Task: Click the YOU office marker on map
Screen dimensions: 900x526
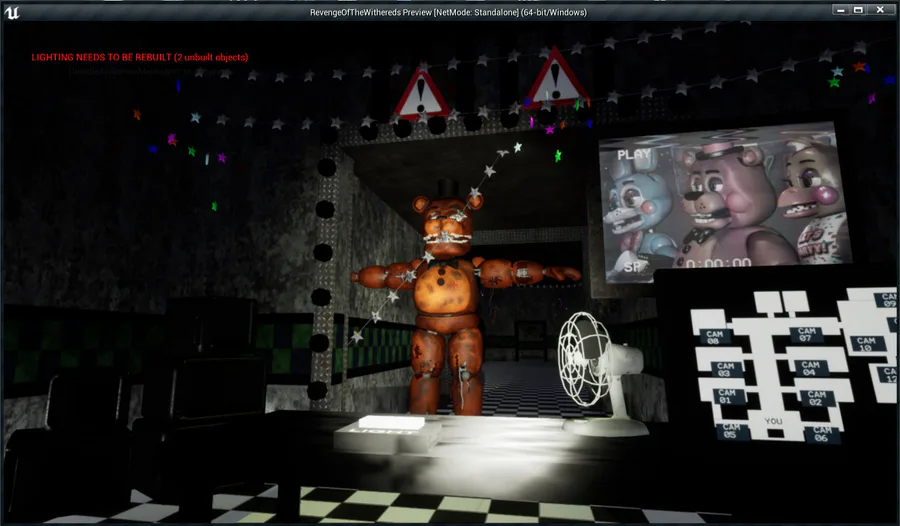Action: pyautogui.click(x=774, y=421)
